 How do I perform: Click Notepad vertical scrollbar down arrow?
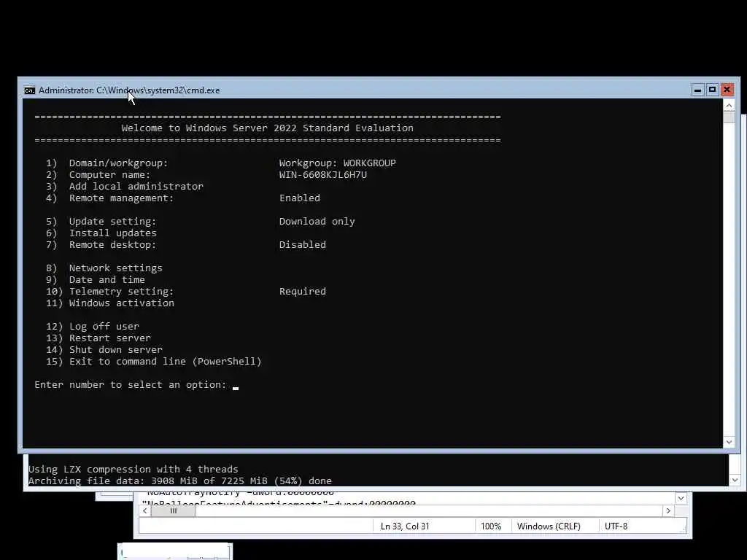(x=681, y=498)
